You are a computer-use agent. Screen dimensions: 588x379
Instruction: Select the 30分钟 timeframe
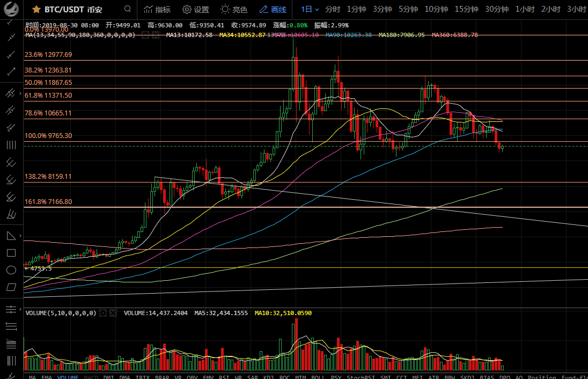click(x=497, y=9)
